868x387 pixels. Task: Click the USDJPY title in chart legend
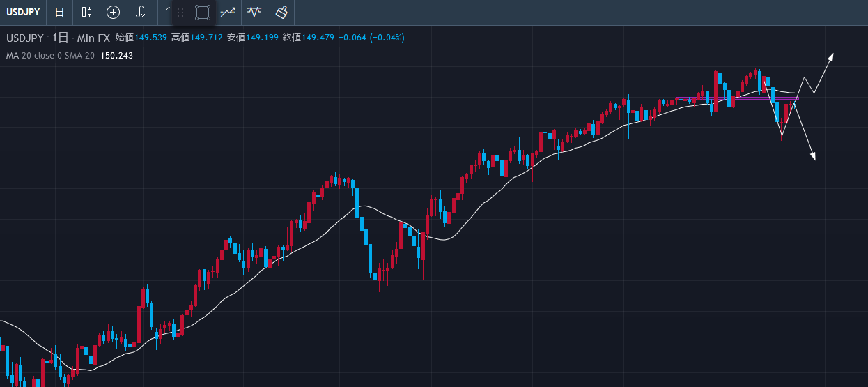[25, 38]
